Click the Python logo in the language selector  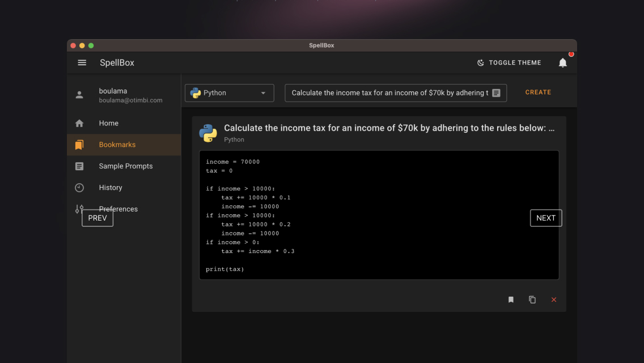click(x=196, y=92)
